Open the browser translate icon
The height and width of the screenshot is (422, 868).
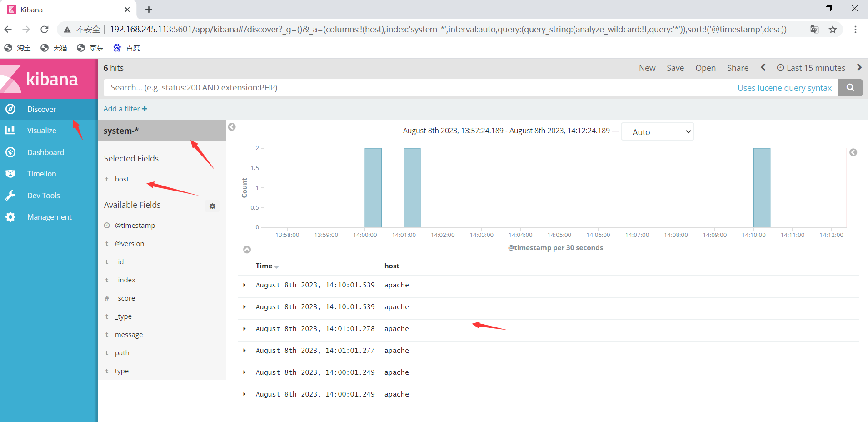click(814, 30)
